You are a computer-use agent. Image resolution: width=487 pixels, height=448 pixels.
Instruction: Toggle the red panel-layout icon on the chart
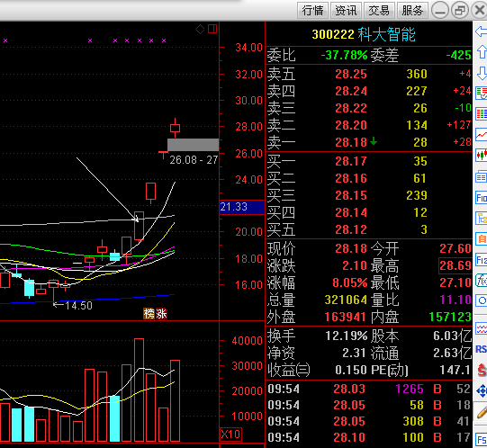[212, 29]
